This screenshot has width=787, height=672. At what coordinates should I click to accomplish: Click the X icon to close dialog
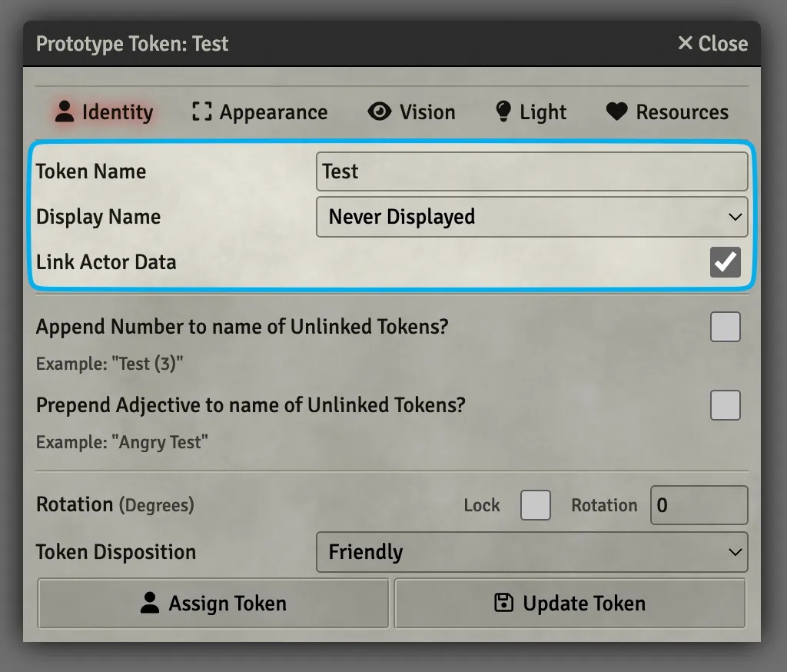(685, 44)
